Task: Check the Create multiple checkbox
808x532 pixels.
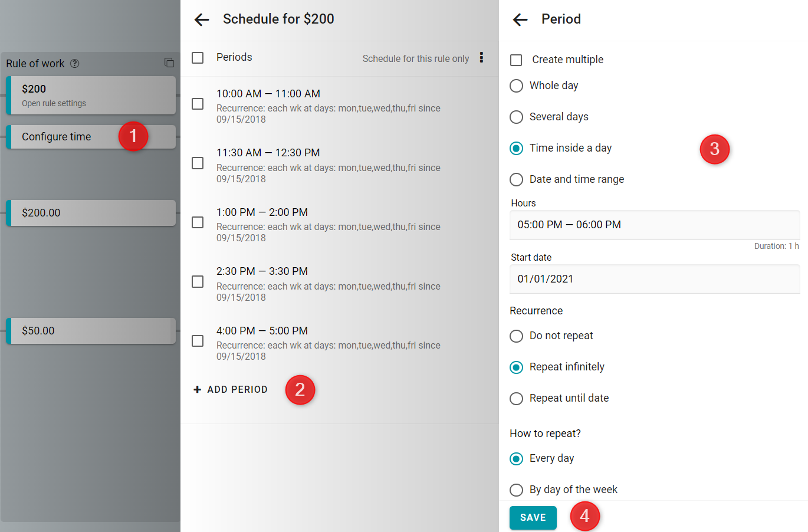Action: point(516,60)
